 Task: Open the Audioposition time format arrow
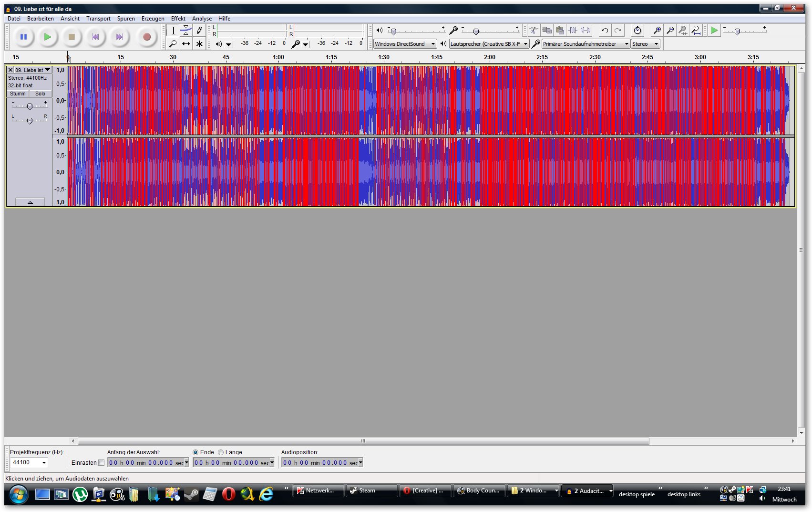(x=360, y=462)
